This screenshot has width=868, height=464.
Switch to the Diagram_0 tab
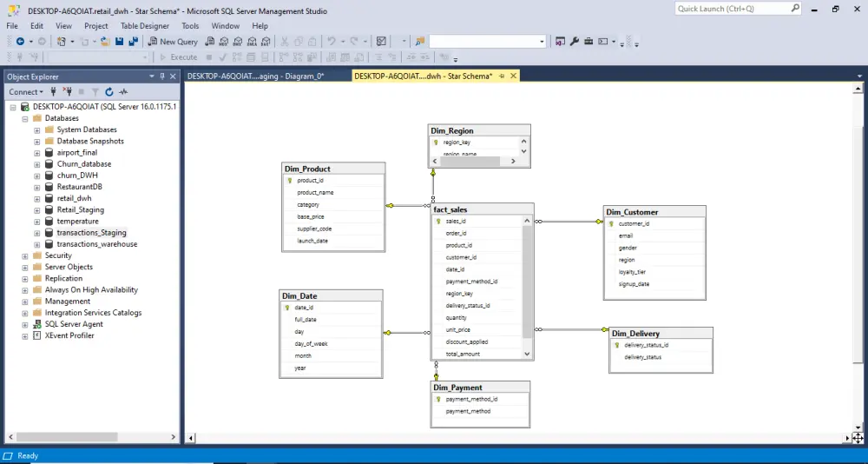coord(255,76)
